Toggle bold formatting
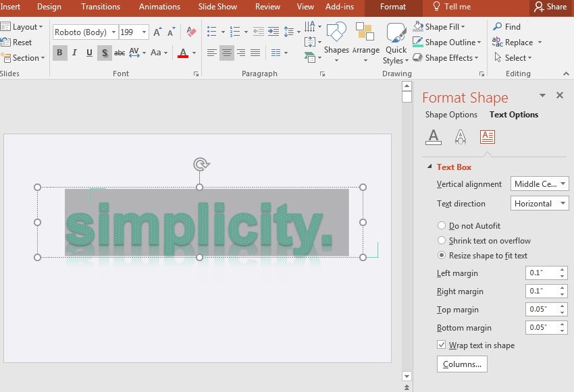 click(59, 53)
